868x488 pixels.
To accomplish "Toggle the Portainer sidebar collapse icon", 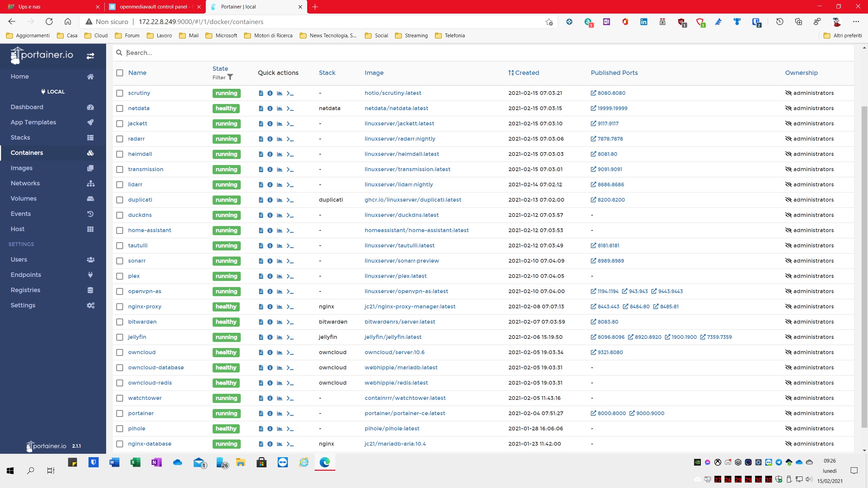I will [x=90, y=56].
